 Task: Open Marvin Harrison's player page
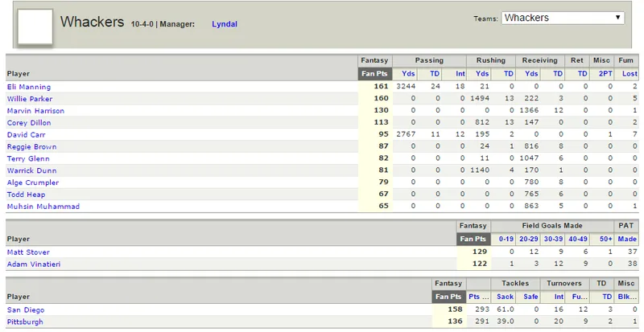(x=35, y=111)
